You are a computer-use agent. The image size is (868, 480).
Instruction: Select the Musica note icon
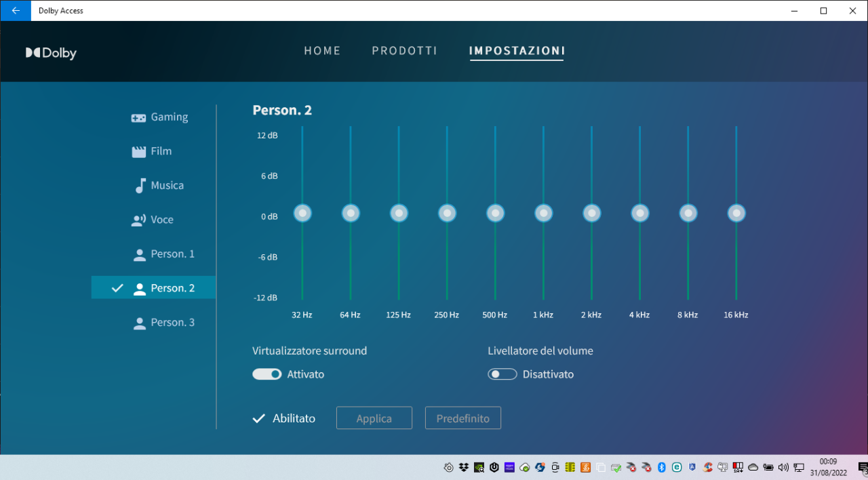140,186
